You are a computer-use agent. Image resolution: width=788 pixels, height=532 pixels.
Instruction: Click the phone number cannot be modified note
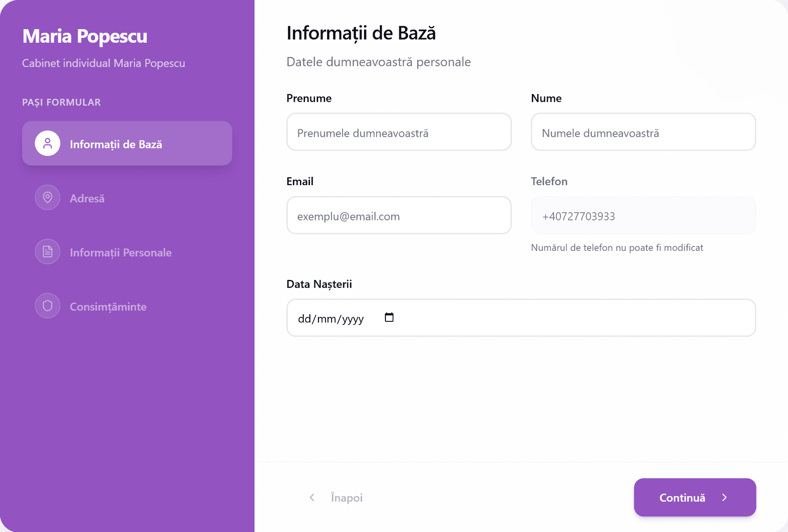(x=617, y=248)
